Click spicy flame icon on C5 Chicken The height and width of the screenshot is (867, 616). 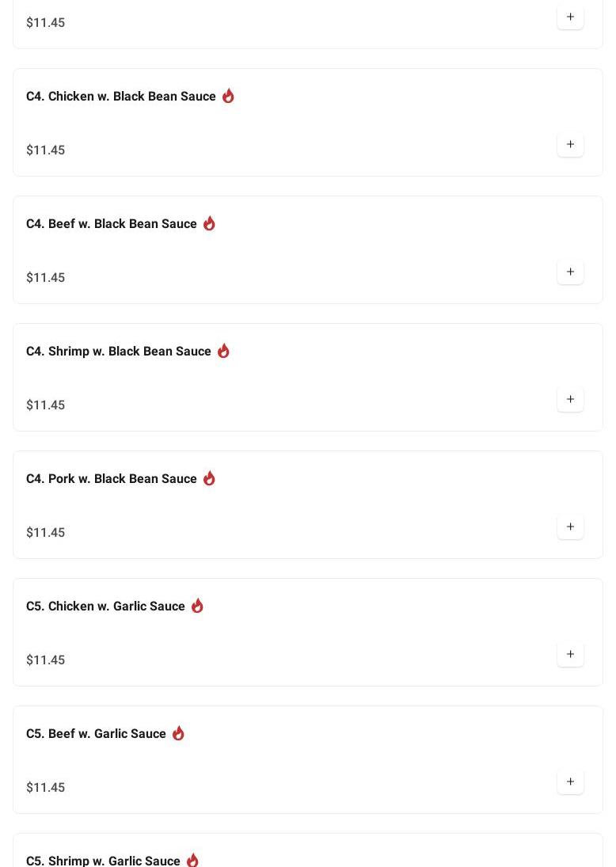click(x=197, y=606)
